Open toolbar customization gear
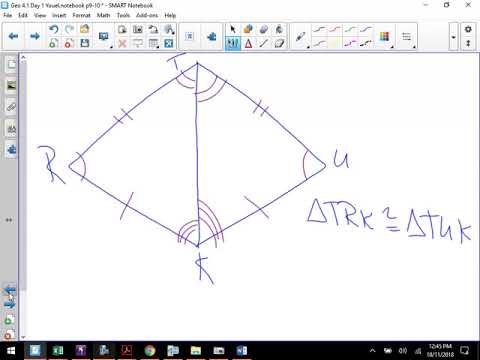Screen dimensions: 480x360 468,29
